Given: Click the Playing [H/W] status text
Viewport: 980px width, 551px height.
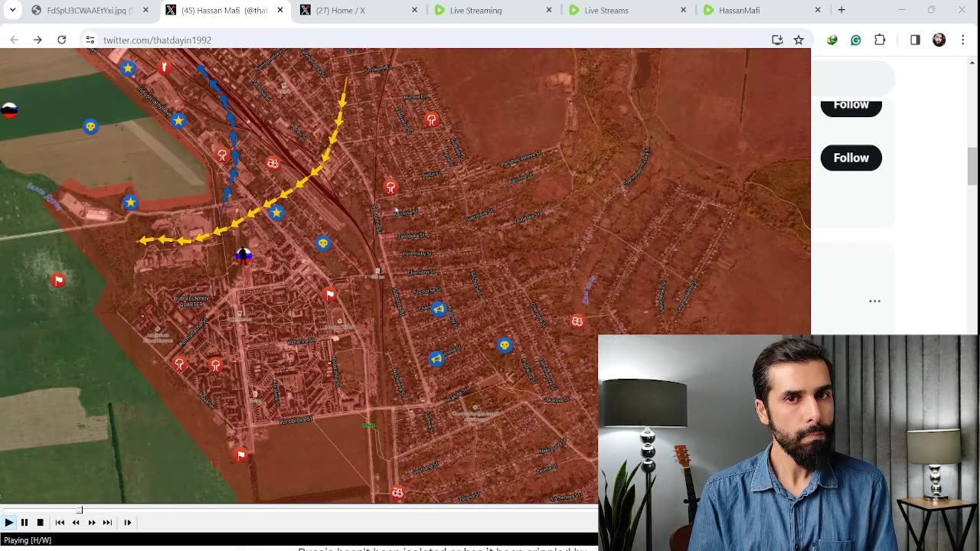Looking at the screenshot, I should [28, 540].
